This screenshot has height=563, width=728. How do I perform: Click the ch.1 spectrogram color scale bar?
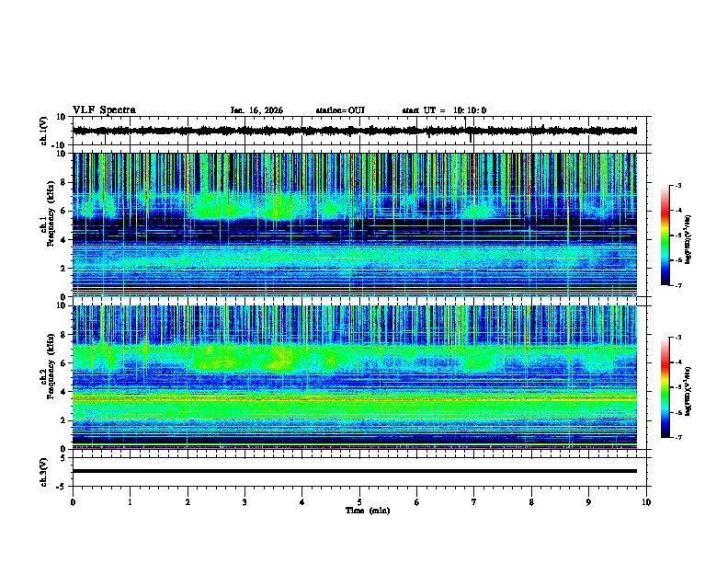pyautogui.click(x=665, y=236)
